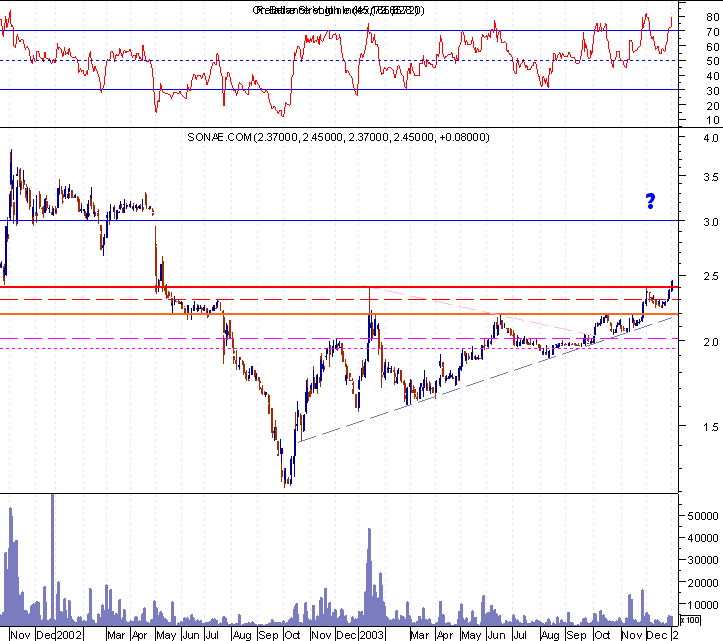The width and height of the screenshot is (723, 641).
Task: Click the x100 volume multiplier label
Action: pyautogui.click(x=691, y=620)
